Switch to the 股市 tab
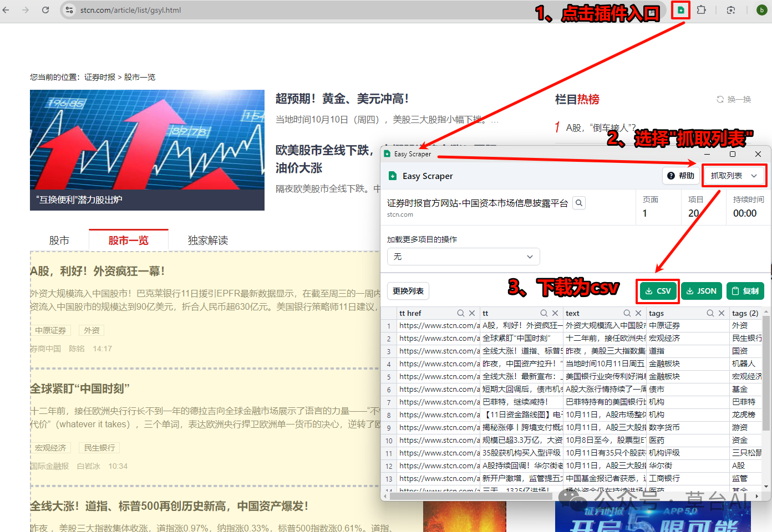 tap(59, 241)
